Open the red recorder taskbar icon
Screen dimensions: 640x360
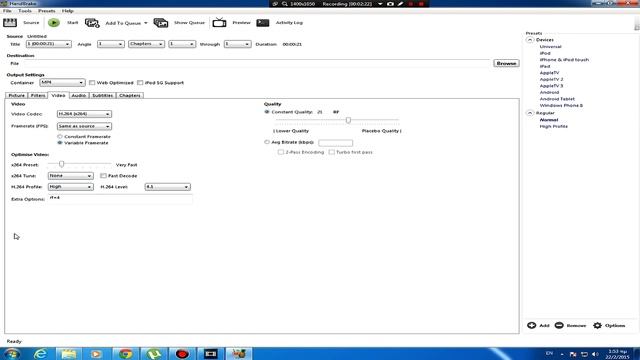[x=182, y=354]
